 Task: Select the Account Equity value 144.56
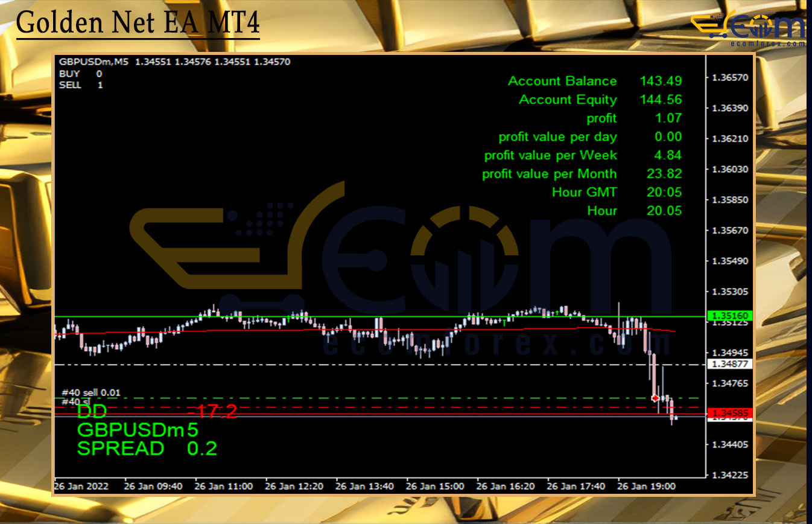[661, 100]
